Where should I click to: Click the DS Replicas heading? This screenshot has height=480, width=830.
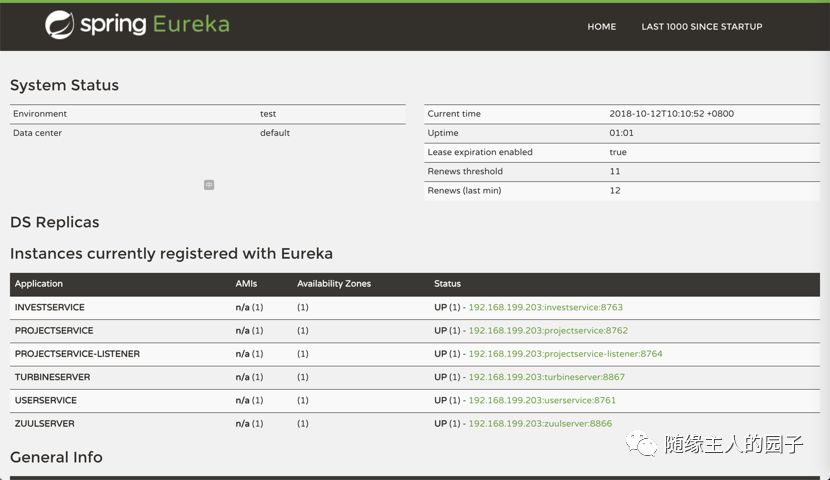pyautogui.click(x=55, y=222)
